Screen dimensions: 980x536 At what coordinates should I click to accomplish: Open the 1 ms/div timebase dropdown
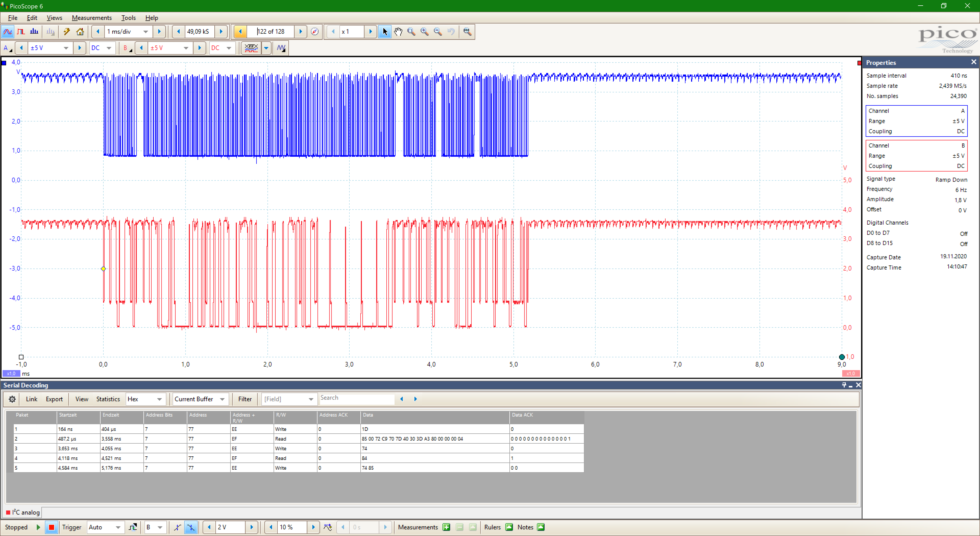pos(146,32)
